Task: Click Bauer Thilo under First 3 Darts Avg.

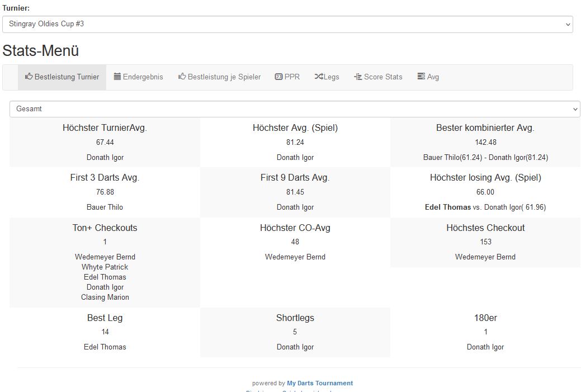Action: pos(105,207)
